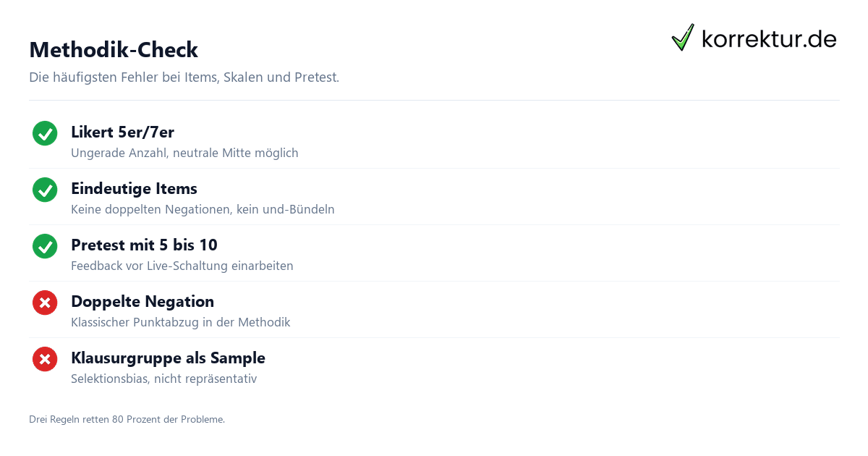The width and height of the screenshot is (868, 456).
Task: Click the Feedback vor Live-Schaltung einarbeiten text
Action: point(182,266)
